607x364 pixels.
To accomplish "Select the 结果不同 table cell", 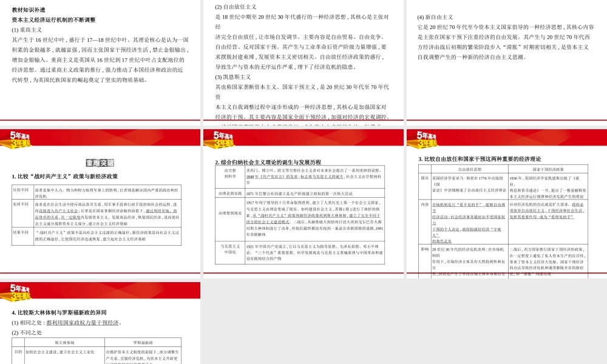I will click(19, 231).
